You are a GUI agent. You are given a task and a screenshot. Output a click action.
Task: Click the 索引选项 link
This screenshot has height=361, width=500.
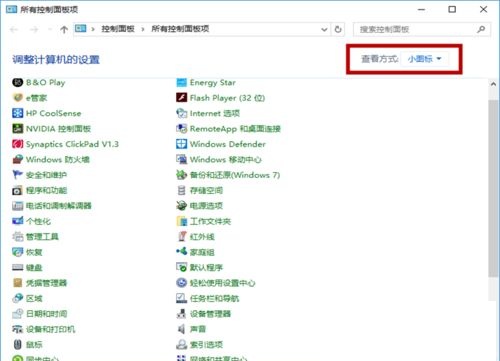(x=206, y=345)
